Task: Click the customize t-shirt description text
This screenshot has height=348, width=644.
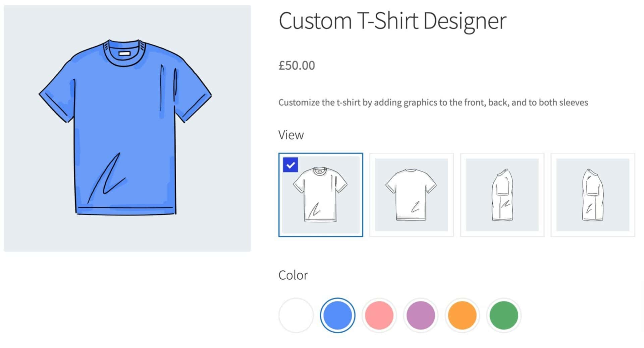Action: (x=433, y=102)
